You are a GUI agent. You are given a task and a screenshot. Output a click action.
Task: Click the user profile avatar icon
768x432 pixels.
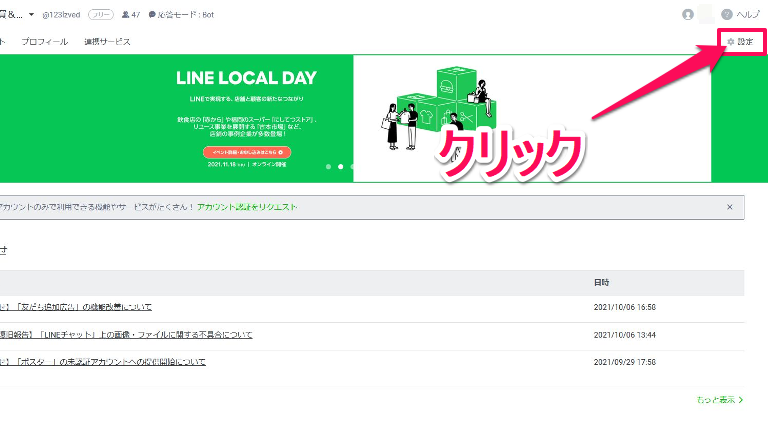(x=688, y=15)
